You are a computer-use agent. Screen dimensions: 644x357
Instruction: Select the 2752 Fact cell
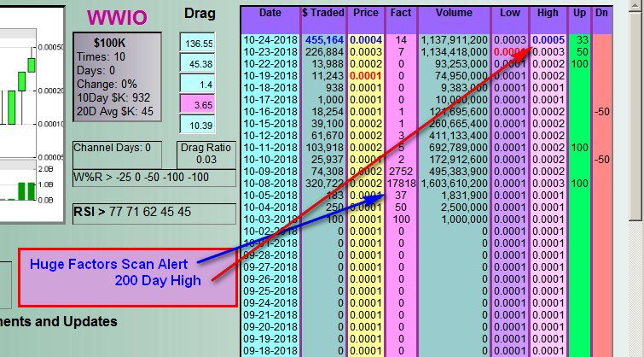click(401, 172)
